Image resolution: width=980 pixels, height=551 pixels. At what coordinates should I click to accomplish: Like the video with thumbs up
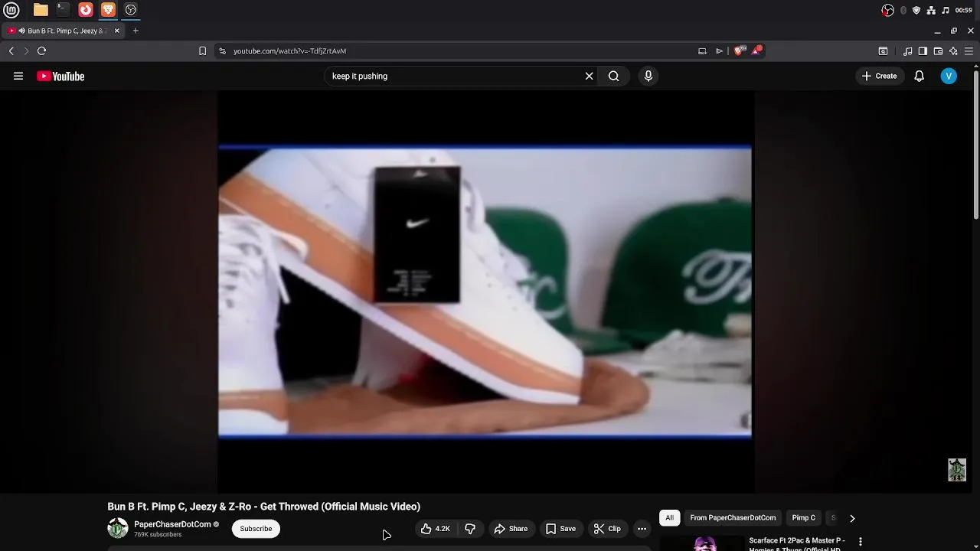click(434, 529)
